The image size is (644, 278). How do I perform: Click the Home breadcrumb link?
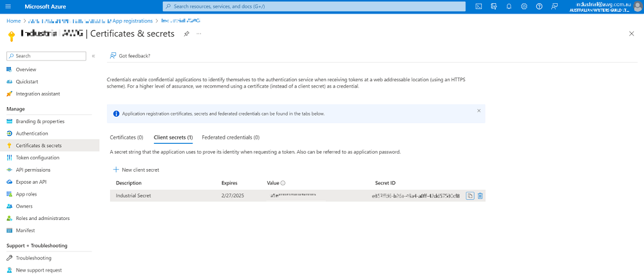[x=14, y=21]
